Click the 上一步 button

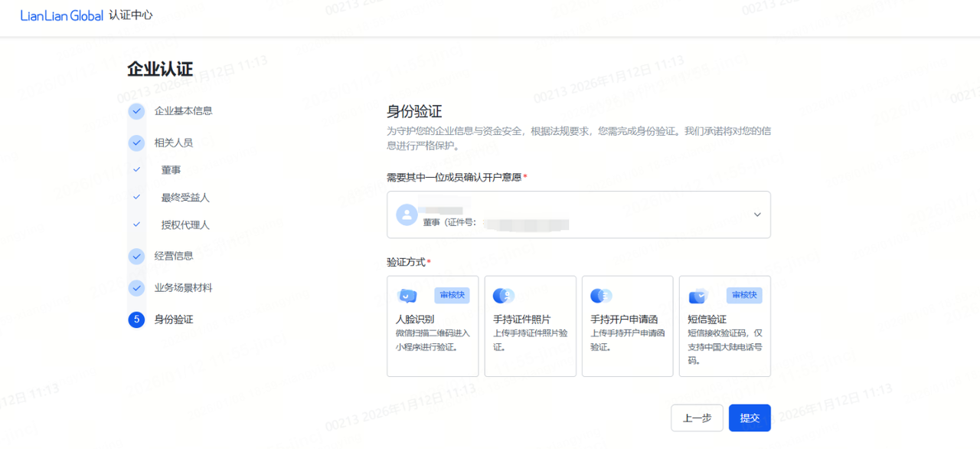click(697, 418)
